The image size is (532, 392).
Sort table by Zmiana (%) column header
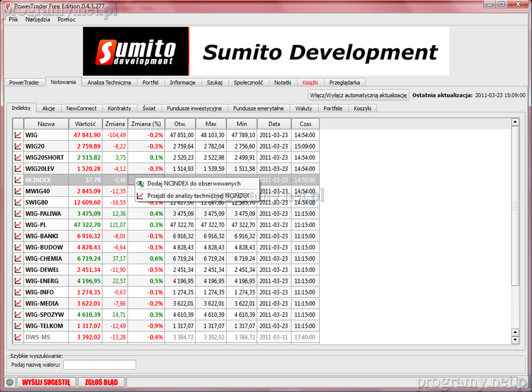pyautogui.click(x=145, y=124)
